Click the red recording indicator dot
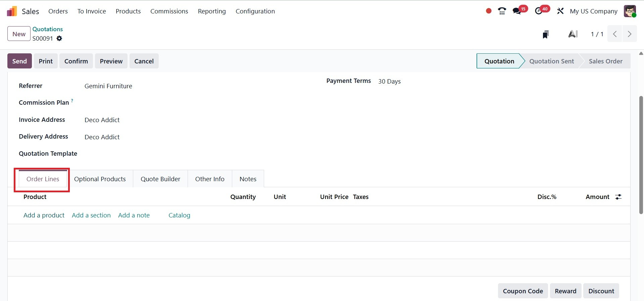The height and width of the screenshot is (301, 644). click(489, 11)
